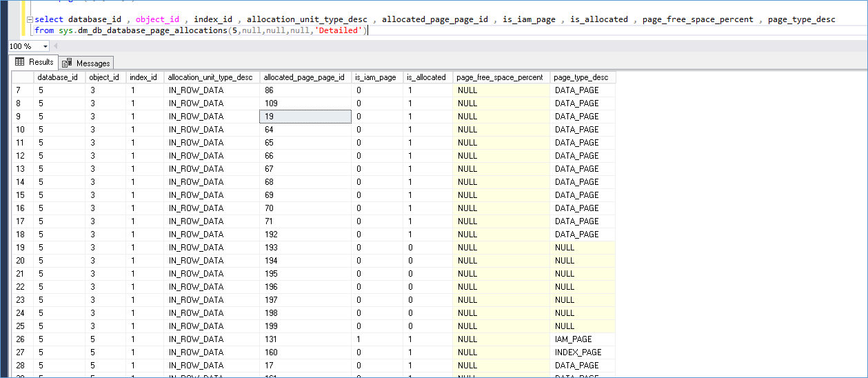868x378 pixels.
Task: Select the allocated_page_page_id column header
Action: (305, 77)
